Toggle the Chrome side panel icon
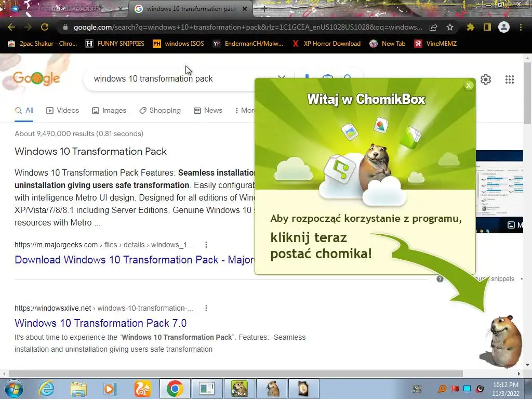This screenshot has height=399, width=532. pos(487,27)
